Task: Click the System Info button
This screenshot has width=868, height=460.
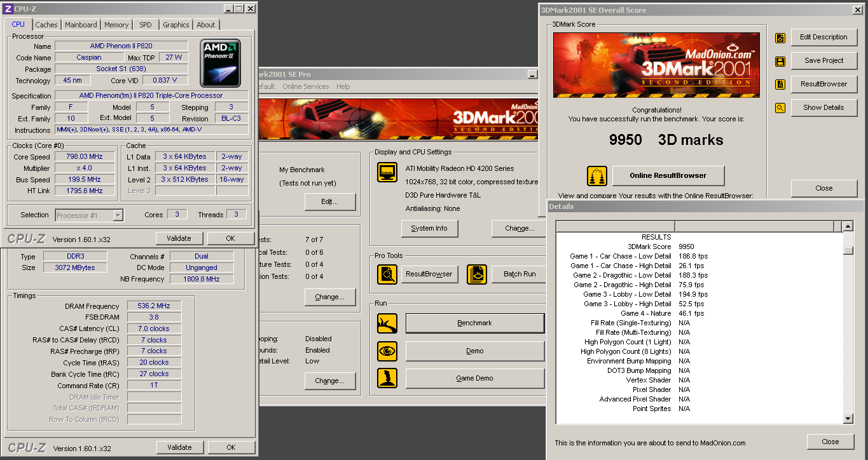Action: (x=429, y=228)
